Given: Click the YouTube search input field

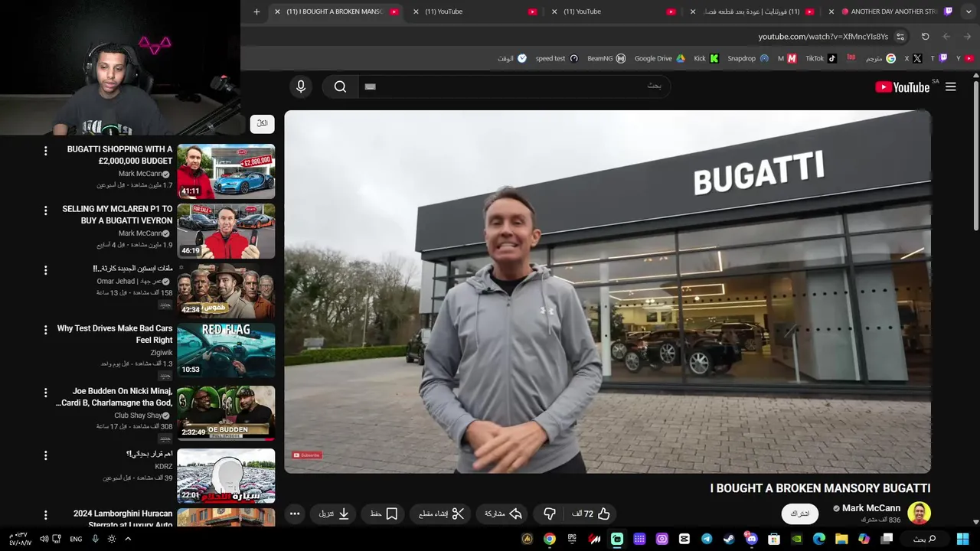Looking at the screenshot, I should click(514, 86).
